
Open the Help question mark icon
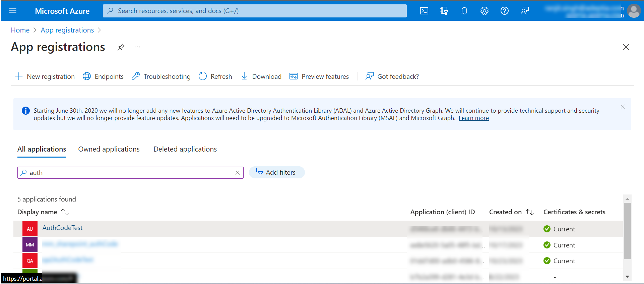(504, 11)
